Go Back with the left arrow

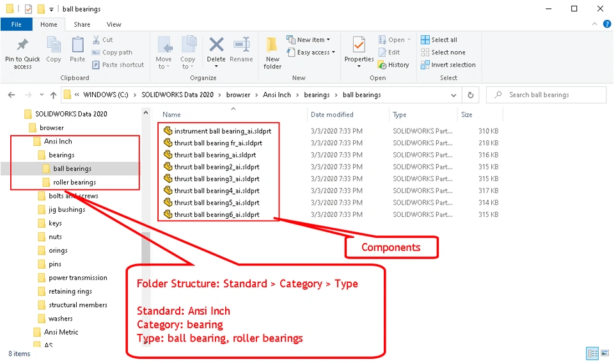[12, 95]
